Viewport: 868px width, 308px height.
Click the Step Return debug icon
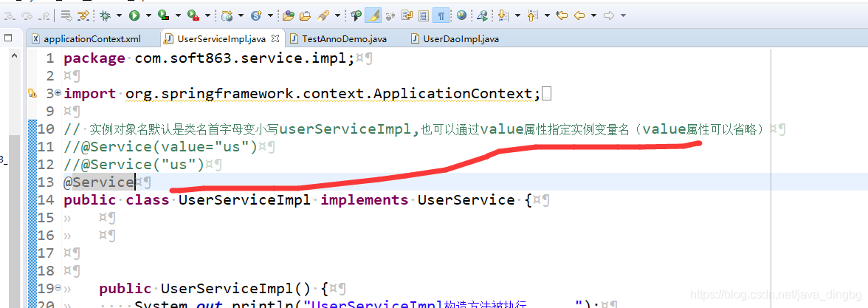coord(46,16)
